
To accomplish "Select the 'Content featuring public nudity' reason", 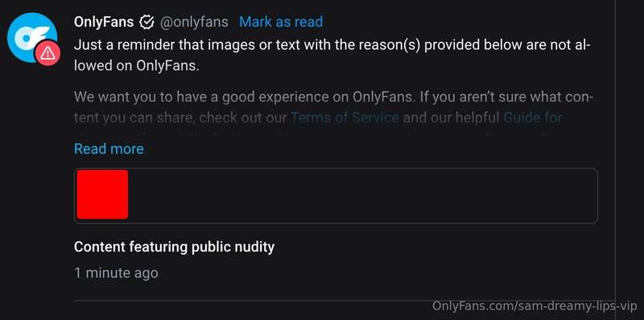I will [174, 247].
